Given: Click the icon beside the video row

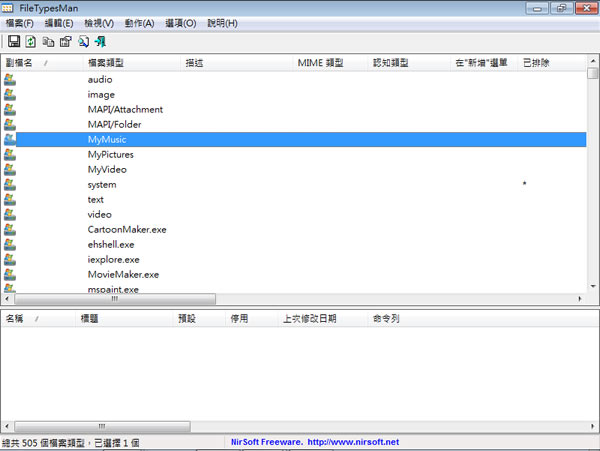Looking at the screenshot, I should click(10, 214).
